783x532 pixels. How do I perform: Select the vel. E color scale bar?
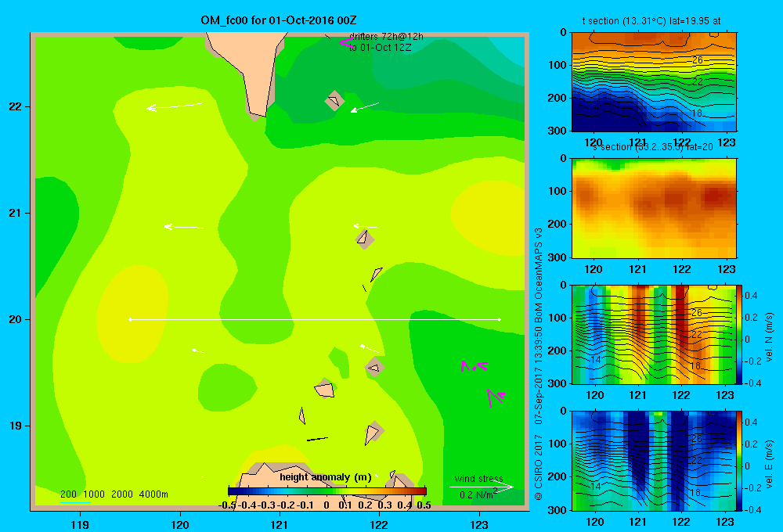pos(740,461)
